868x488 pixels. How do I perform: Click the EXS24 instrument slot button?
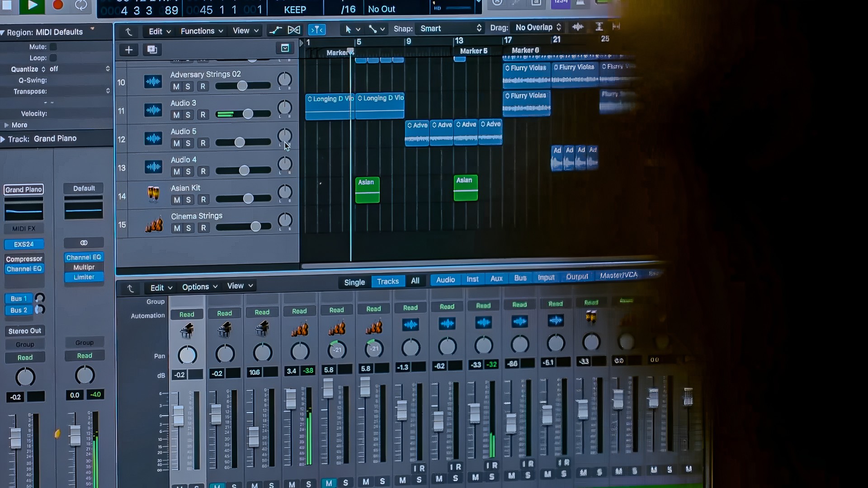pyautogui.click(x=24, y=244)
